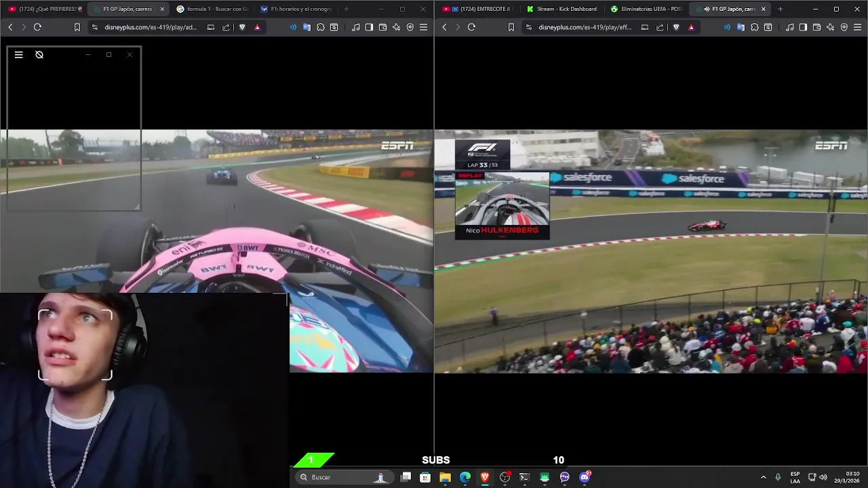This screenshot has height=488, width=868.
Task: Go back in the left browser window
Action: coord(10,27)
